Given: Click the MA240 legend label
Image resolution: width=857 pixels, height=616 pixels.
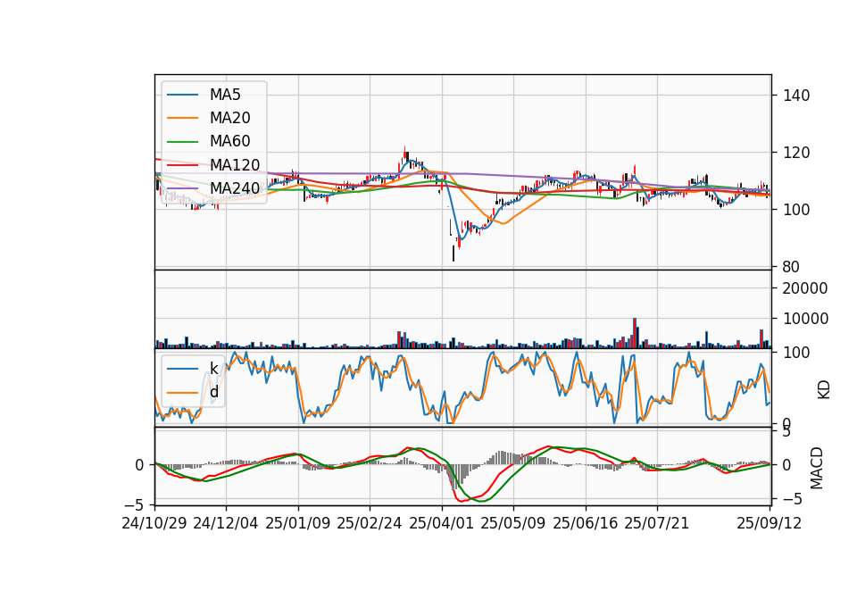Looking at the screenshot, I should coord(235,188).
